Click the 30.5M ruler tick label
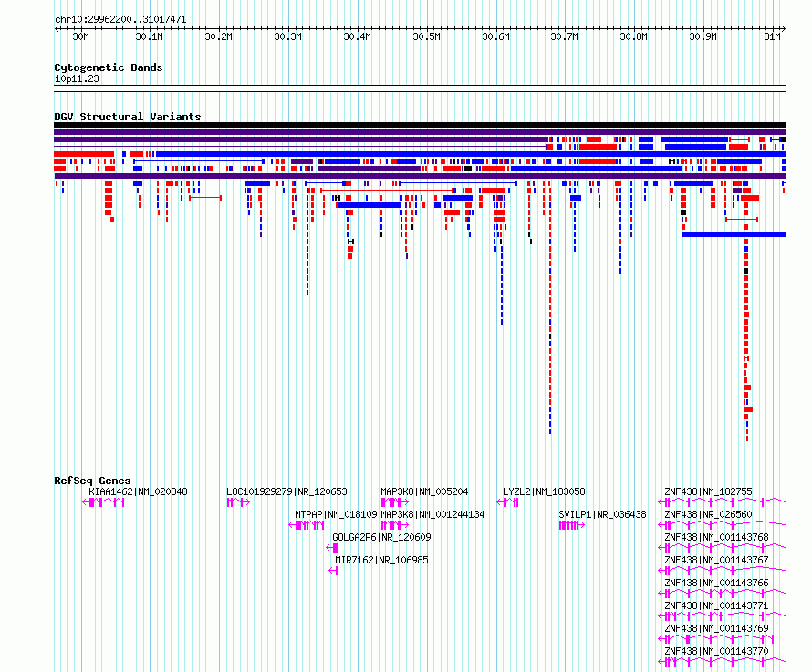 tap(427, 36)
